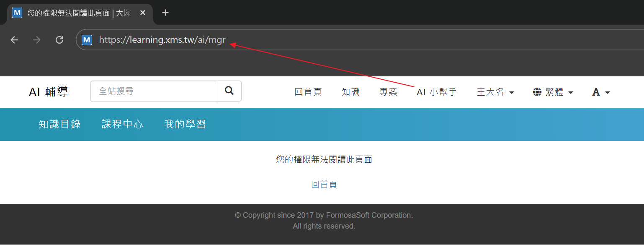Go to 回首頁 in top navigation
Screen dimensions: 644x250
coord(308,92)
